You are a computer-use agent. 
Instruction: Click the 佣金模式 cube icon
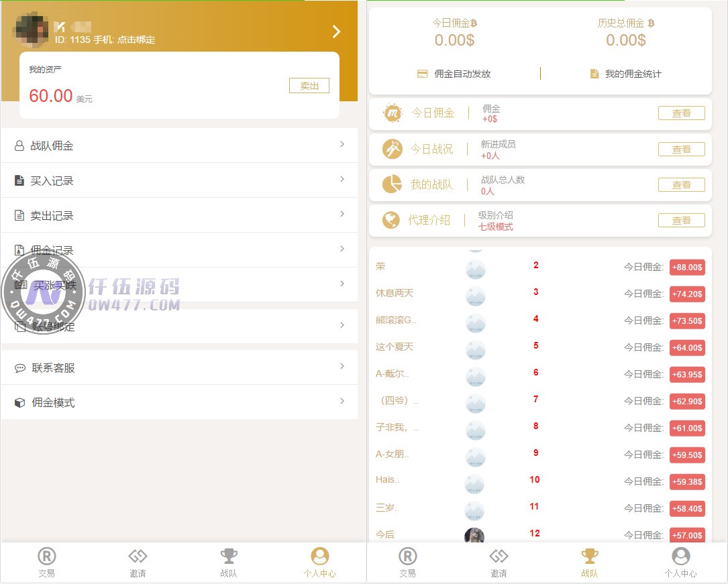(20, 403)
